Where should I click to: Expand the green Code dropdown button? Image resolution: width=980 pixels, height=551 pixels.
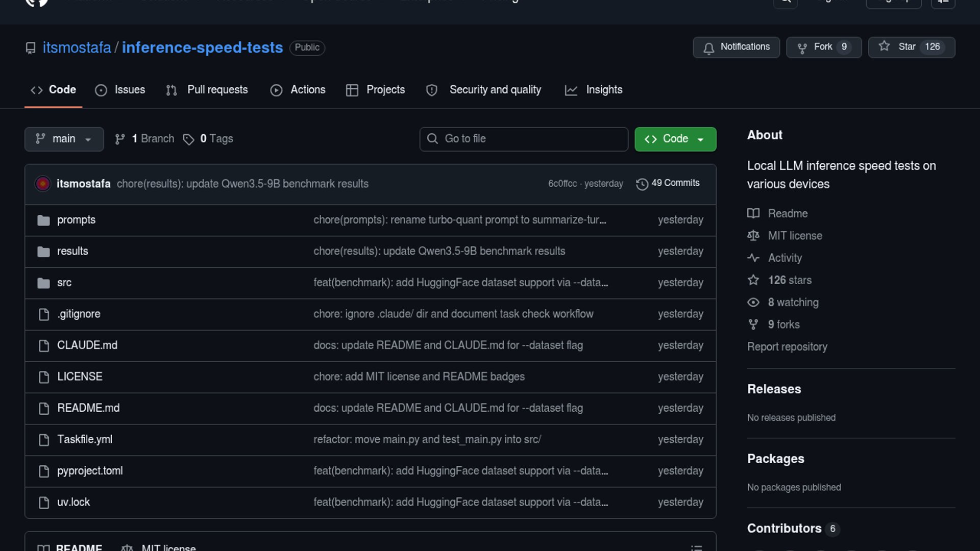tap(675, 139)
